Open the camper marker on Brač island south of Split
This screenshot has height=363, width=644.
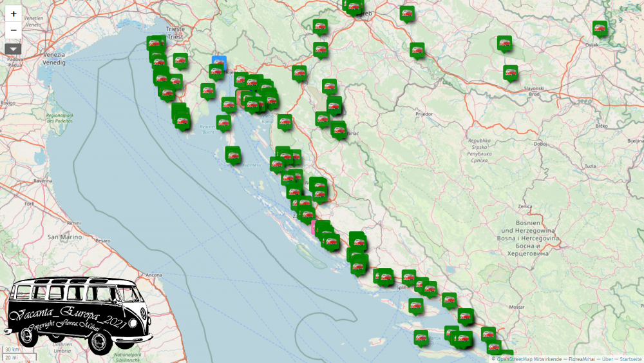[x=416, y=307]
